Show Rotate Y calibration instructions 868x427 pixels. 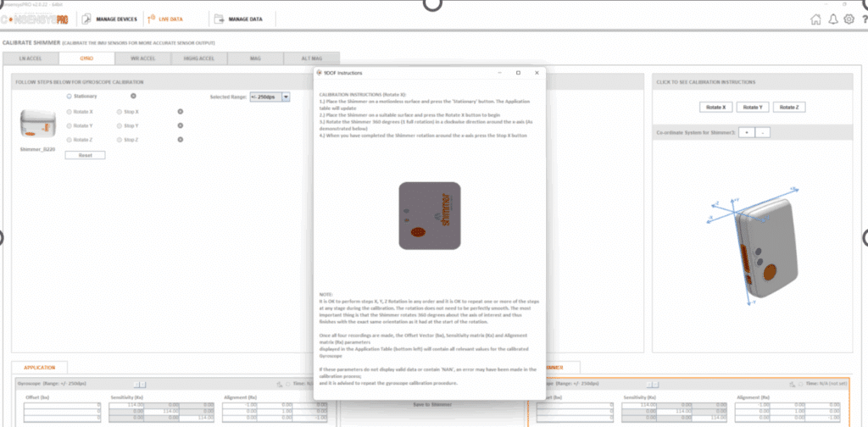coord(750,108)
